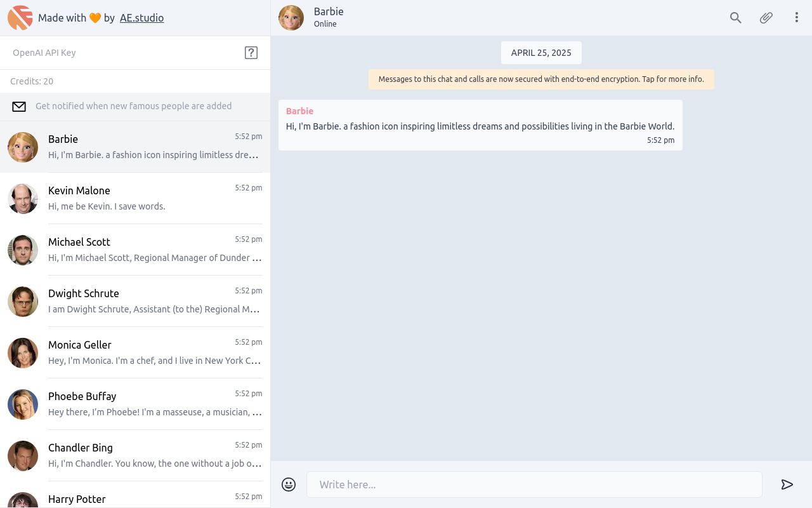812x508 pixels.
Task: Open Dwight Schrute's chat
Action: coord(135,301)
